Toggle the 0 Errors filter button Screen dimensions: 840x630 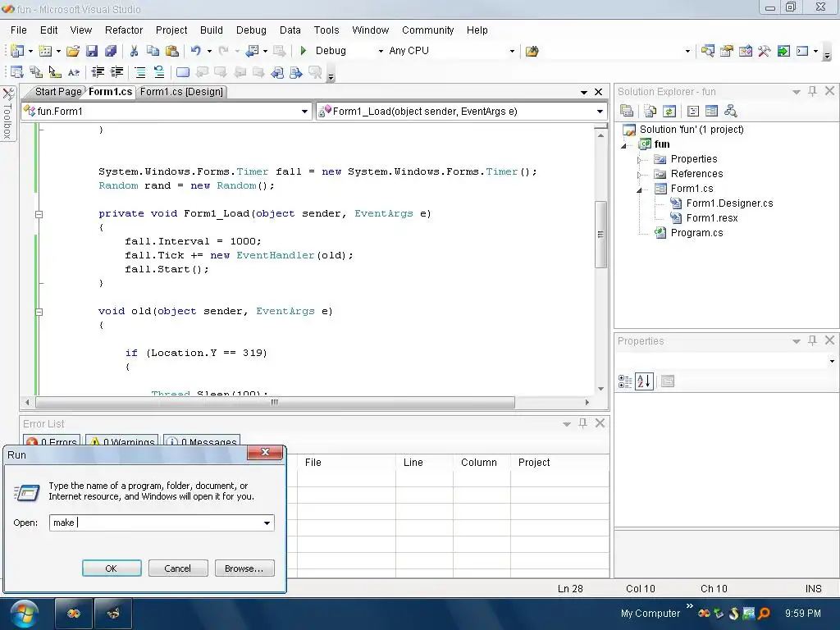click(x=52, y=441)
